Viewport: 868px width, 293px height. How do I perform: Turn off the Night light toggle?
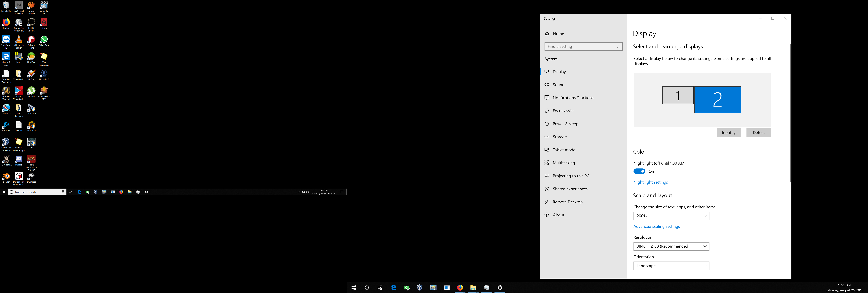(x=639, y=171)
